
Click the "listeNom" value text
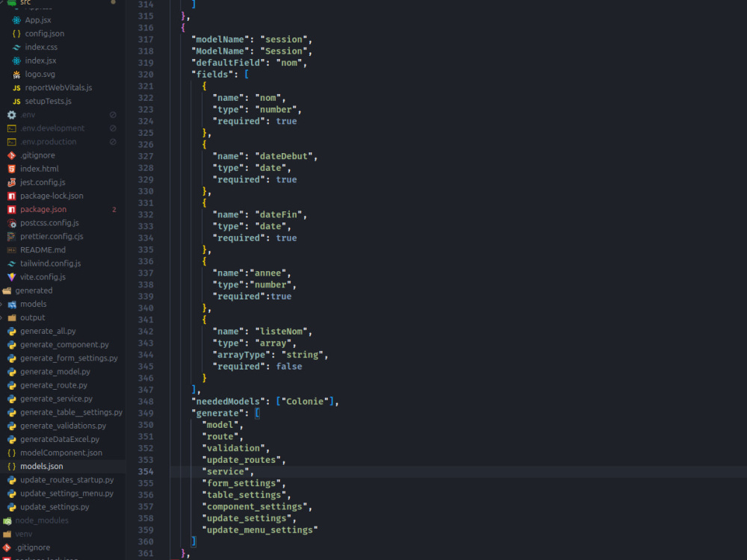[x=281, y=332]
